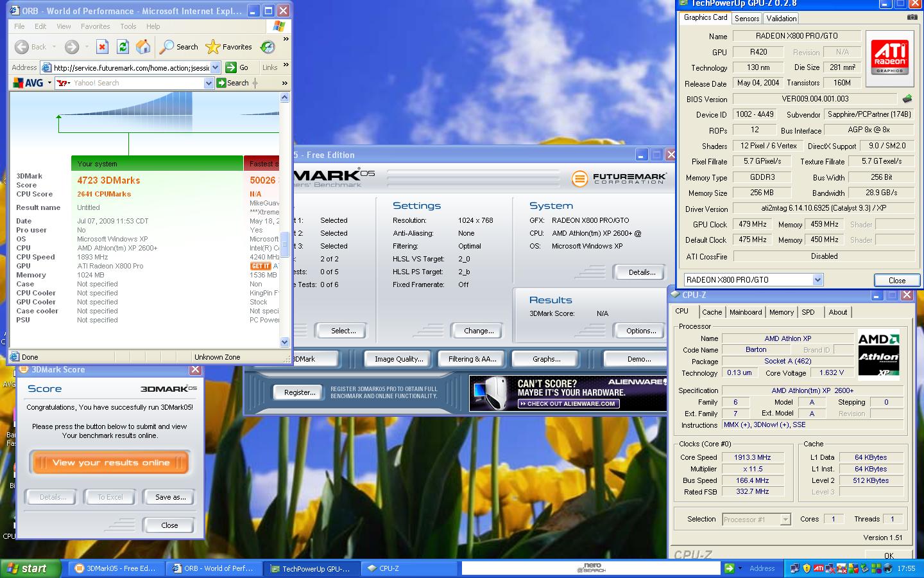Click ORB page vertical scrollbar down arrow

tap(285, 342)
